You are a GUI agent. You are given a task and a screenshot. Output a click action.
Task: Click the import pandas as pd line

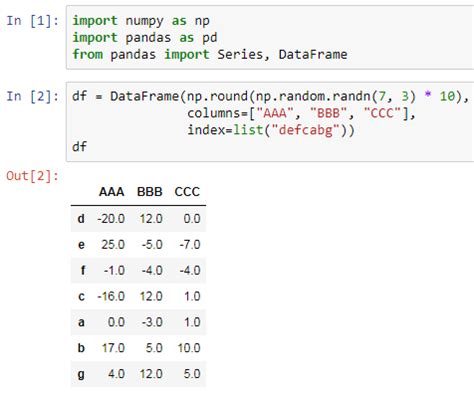pyautogui.click(x=145, y=38)
